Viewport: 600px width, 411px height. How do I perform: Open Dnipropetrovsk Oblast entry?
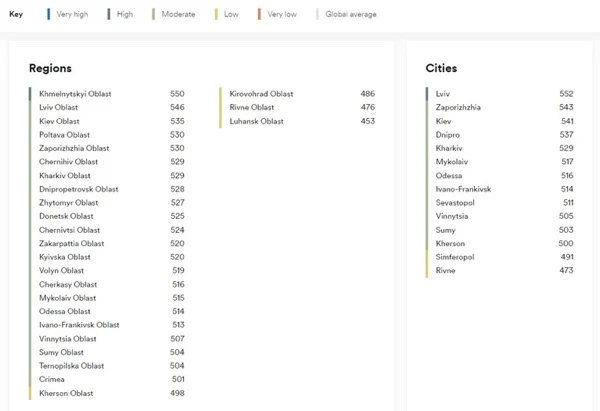[78, 189]
